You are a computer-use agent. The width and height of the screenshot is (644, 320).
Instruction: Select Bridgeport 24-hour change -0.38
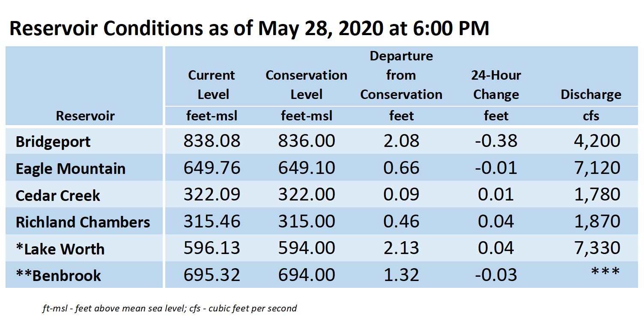tap(496, 141)
